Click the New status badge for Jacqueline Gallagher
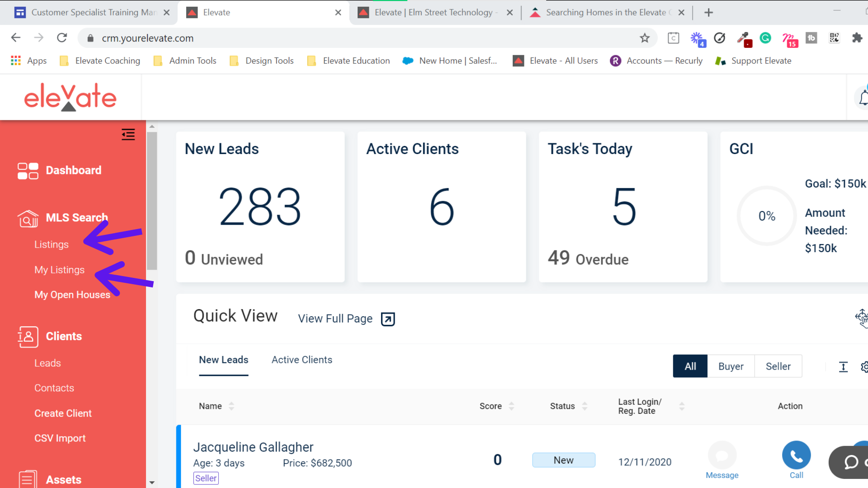The image size is (868, 488). click(563, 460)
